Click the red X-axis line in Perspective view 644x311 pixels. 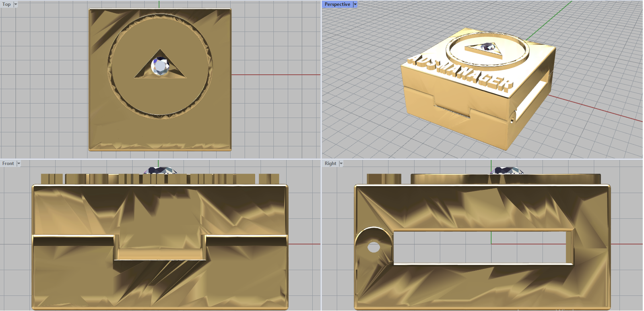596,108
